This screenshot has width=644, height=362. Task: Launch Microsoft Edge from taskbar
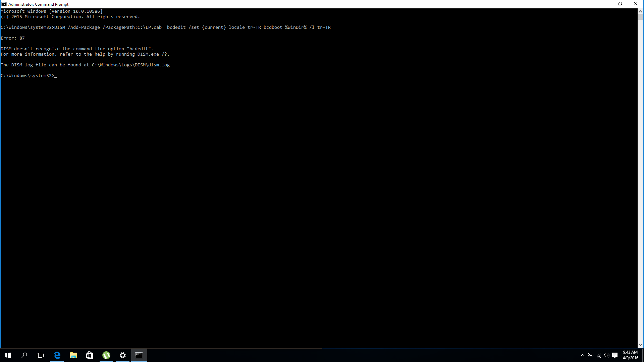point(57,355)
